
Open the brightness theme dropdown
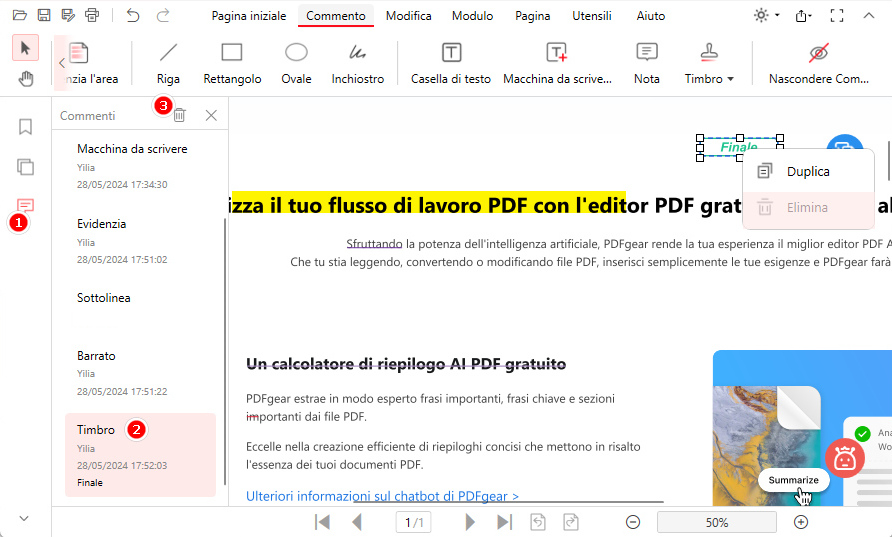tap(766, 15)
